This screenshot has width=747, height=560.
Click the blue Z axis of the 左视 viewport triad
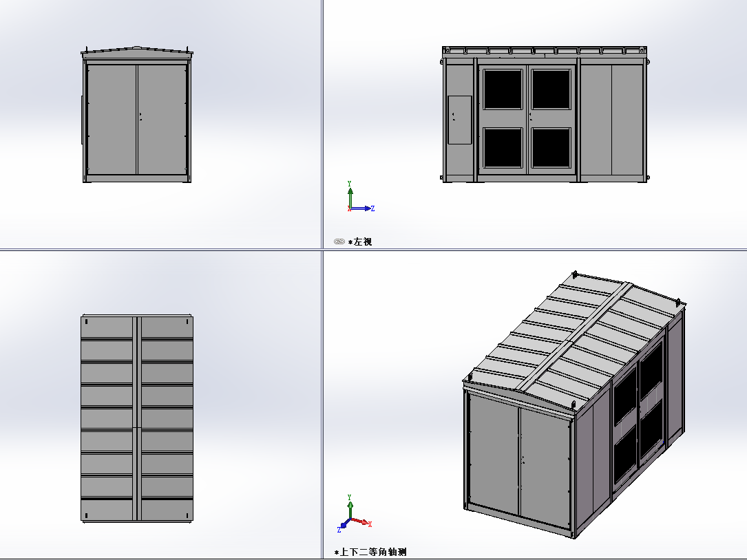(x=363, y=208)
